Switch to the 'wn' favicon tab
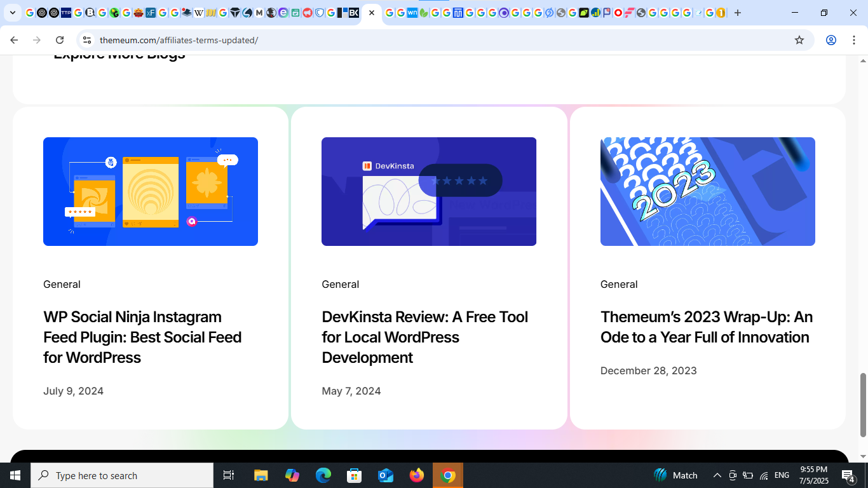Screen dimensions: 868x488 pyautogui.click(x=412, y=13)
